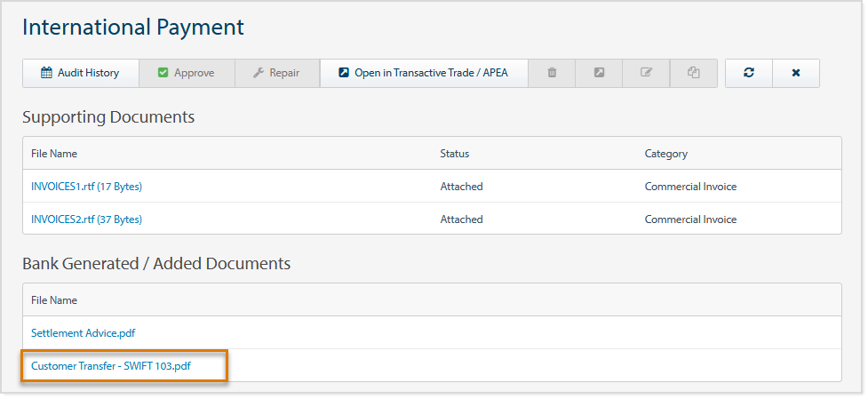Viewport: 868px width, 399px height.
Task: Click the Approve button
Action: tap(187, 73)
